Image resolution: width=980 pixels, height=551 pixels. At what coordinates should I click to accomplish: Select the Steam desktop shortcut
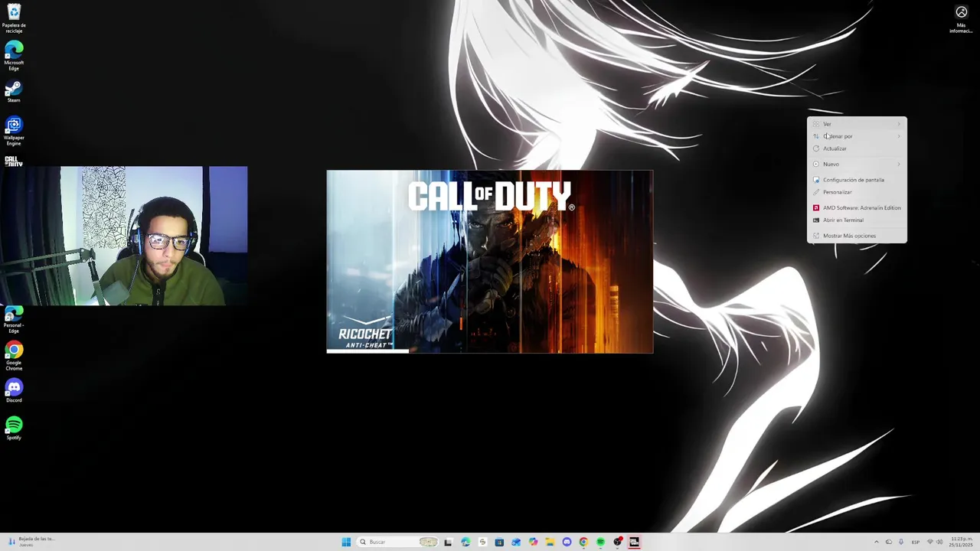click(x=14, y=92)
